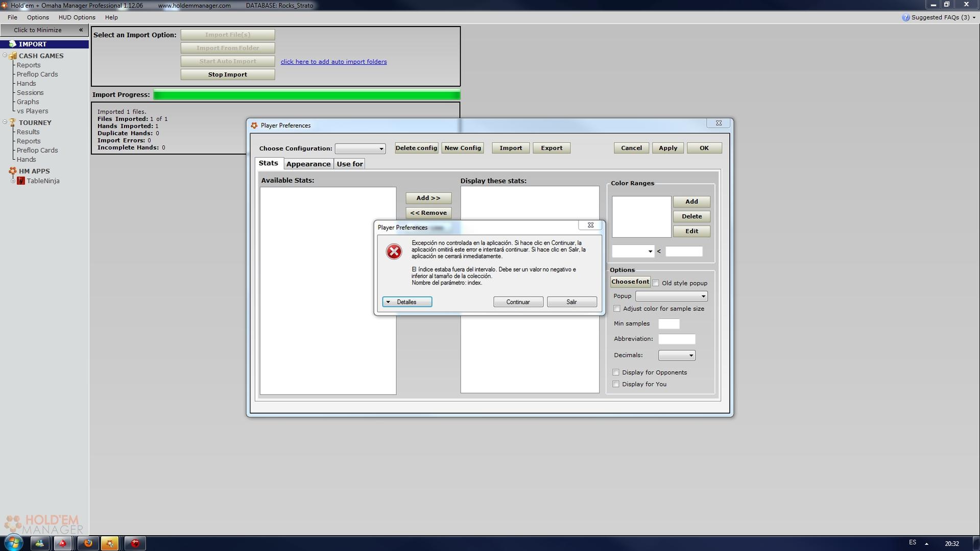The width and height of the screenshot is (980, 551).
Task: Switch to the Appearance tab
Action: [308, 164]
